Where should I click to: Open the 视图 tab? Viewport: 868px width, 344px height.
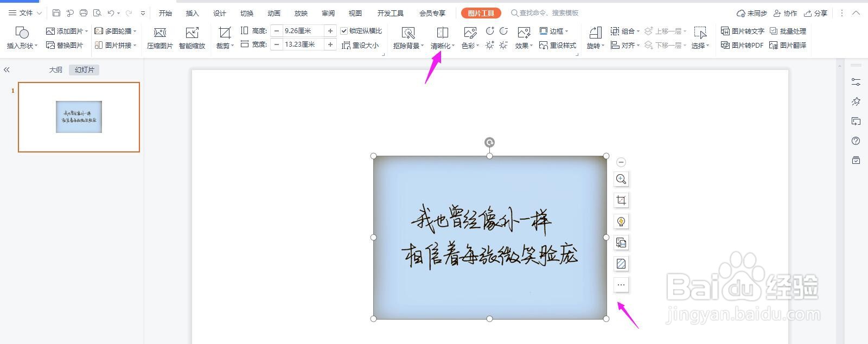click(x=355, y=13)
